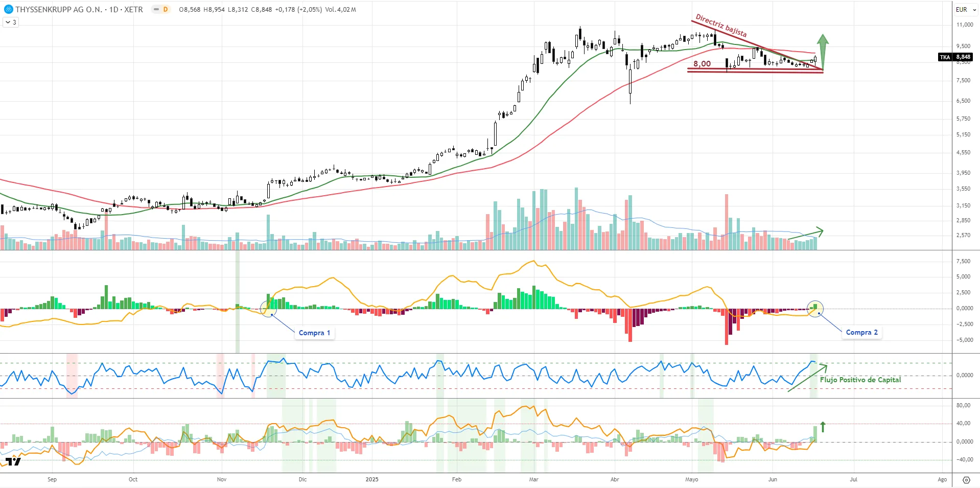980x488 pixels.
Task: Select the TKA 8,848 last price label
Action: tap(955, 57)
